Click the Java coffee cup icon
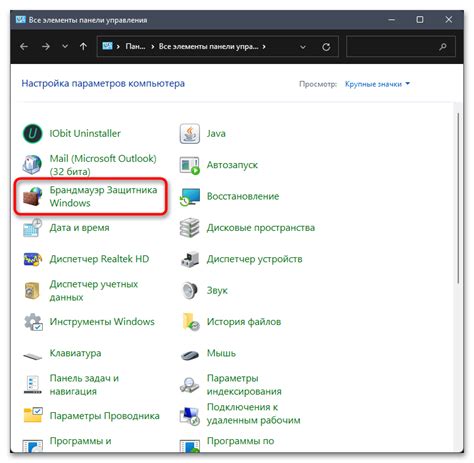 click(190, 133)
